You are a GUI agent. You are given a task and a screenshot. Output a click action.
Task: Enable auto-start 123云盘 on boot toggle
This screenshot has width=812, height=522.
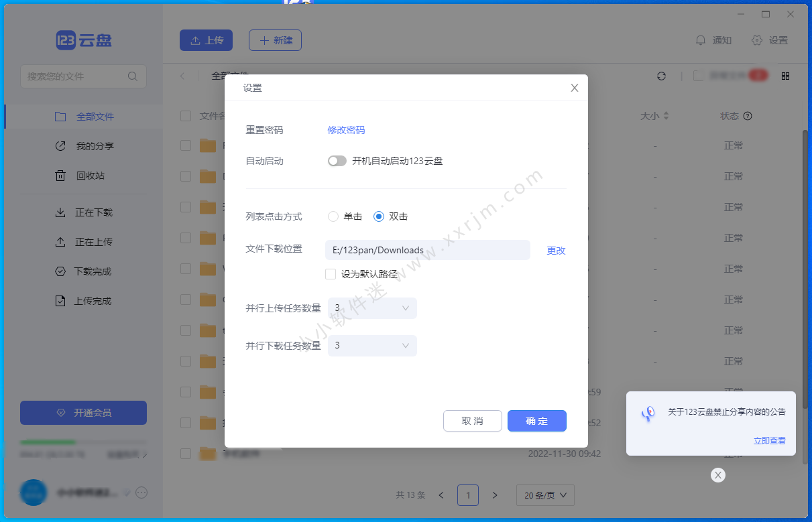(x=337, y=161)
